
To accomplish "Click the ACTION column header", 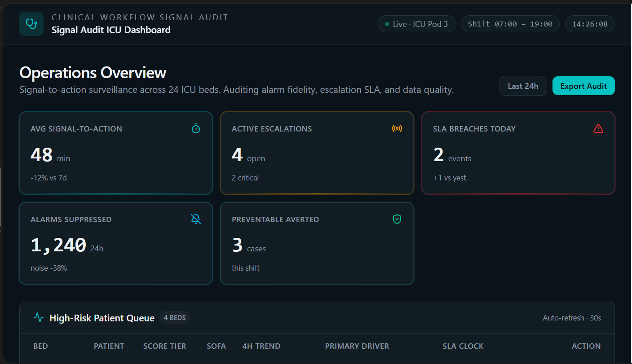I will (586, 346).
